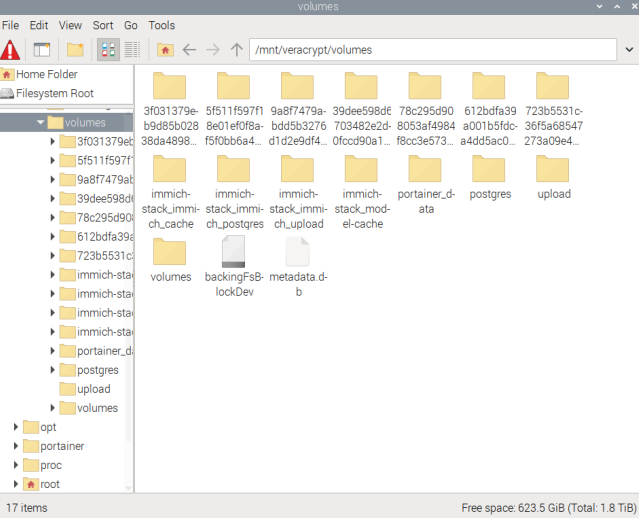639x518 pixels.
Task: Go forward to next folder
Action: tap(213, 50)
